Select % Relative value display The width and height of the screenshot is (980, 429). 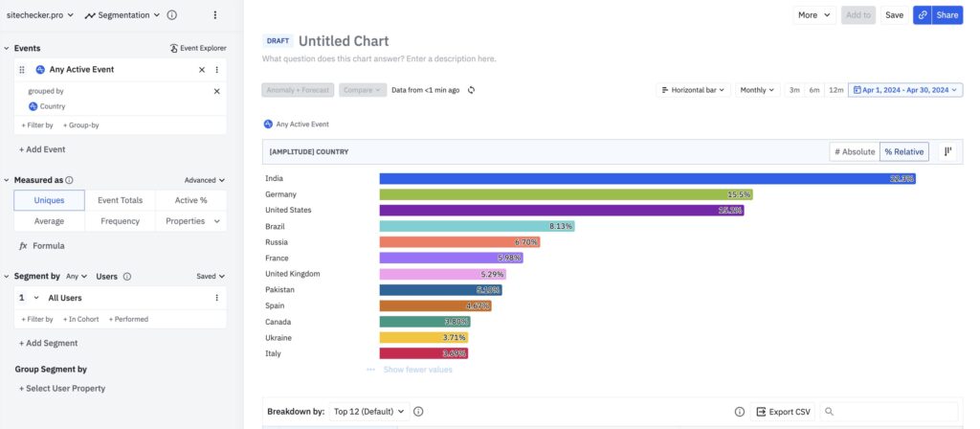coord(903,151)
